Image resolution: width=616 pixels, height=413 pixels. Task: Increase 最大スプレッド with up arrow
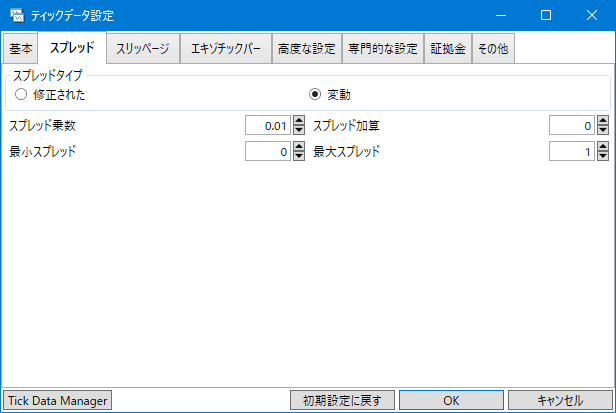pyautogui.click(x=603, y=146)
